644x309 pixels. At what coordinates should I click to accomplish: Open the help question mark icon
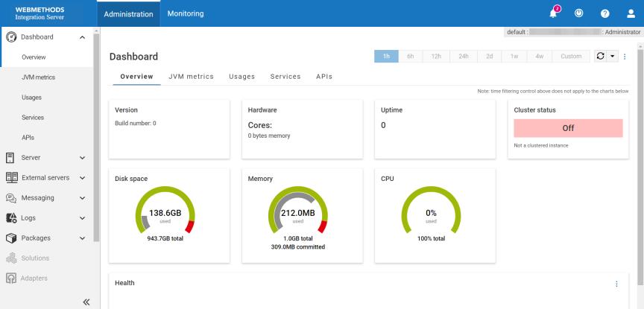(604, 13)
